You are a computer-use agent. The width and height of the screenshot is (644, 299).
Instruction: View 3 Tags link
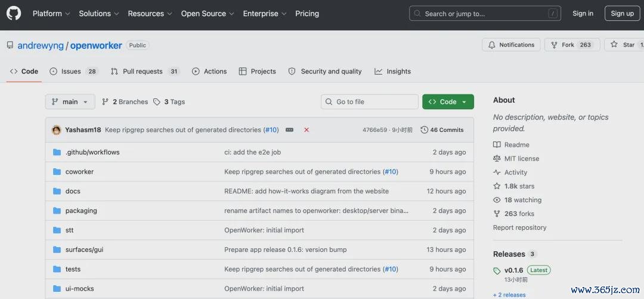(x=169, y=101)
